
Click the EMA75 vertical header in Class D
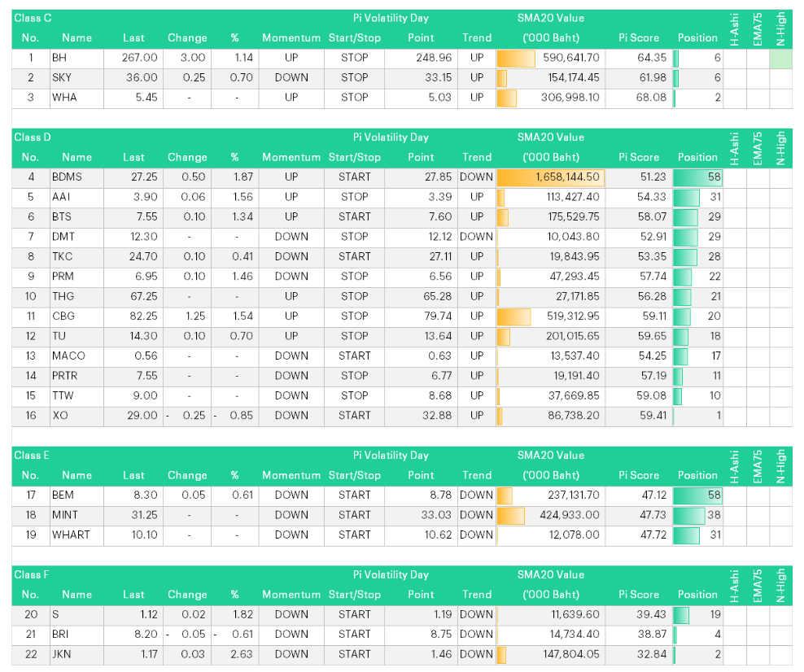coord(758,149)
